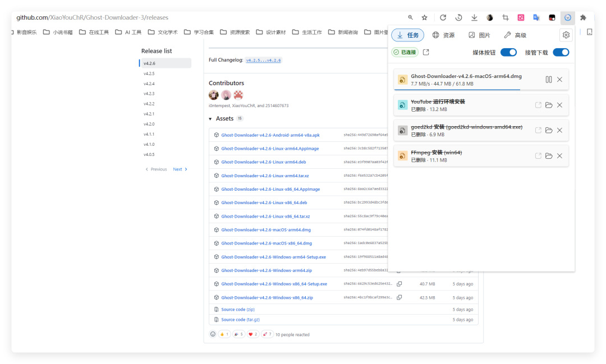The image size is (606, 364).
Task: Click the rocket reaction with 7 votes
Action: (x=267, y=334)
